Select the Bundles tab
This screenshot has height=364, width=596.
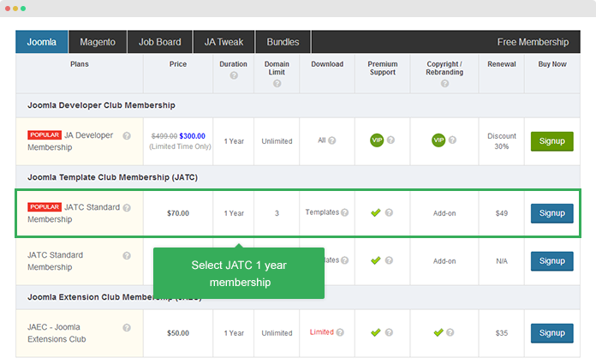click(283, 42)
